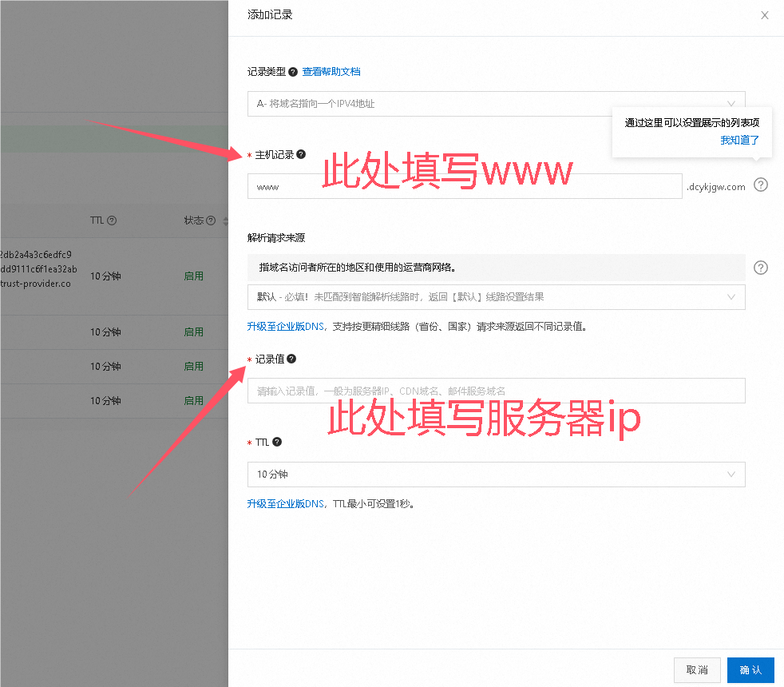This screenshot has height=687, width=784.
Task: Open 升级至企业版DNS link below TTL dropdown
Action: pyautogui.click(x=286, y=503)
